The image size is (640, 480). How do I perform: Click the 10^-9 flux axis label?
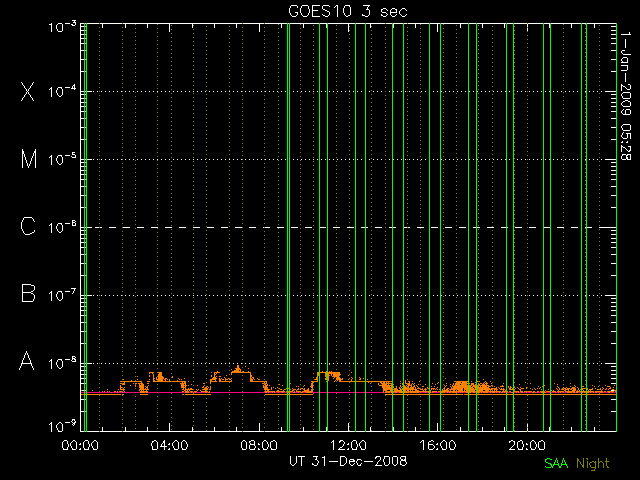coord(62,427)
